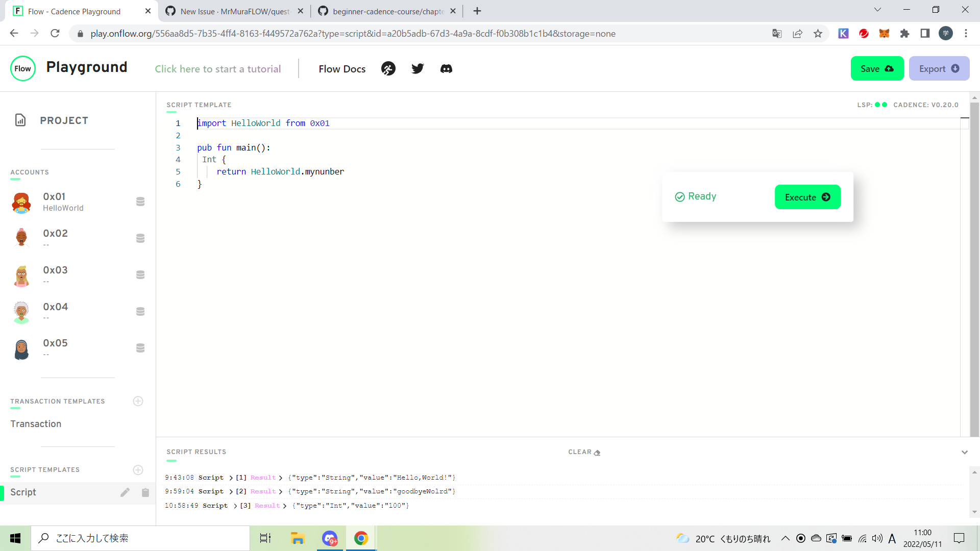Clear script results using the broom icon
Viewport: 980px width, 551px height.
click(x=596, y=452)
